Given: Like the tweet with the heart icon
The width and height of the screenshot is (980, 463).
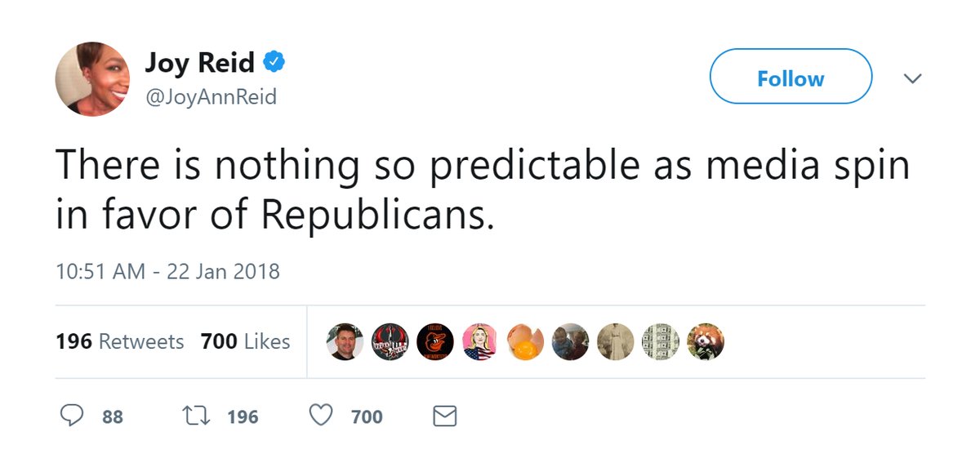Looking at the screenshot, I should point(321,416).
